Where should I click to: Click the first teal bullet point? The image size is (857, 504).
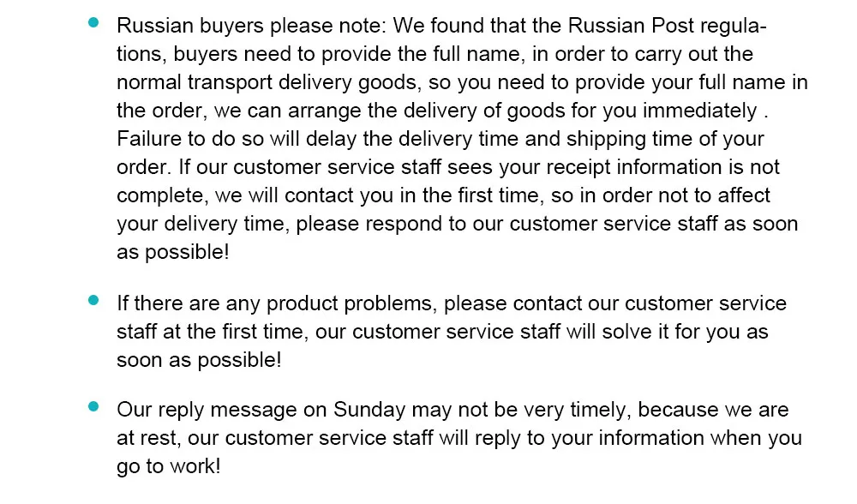pos(93,22)
